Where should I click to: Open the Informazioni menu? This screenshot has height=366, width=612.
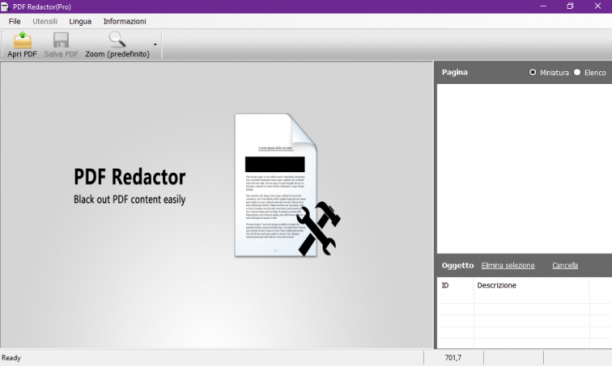coord(125,21)
